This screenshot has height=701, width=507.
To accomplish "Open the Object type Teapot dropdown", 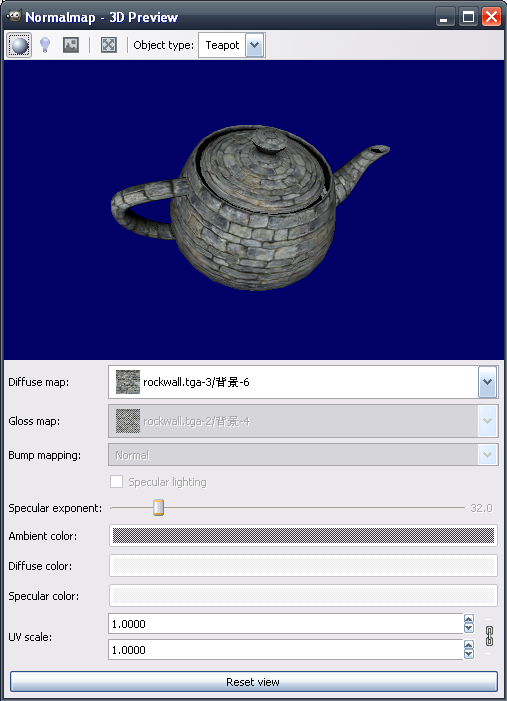I will (x=232, y=45).
